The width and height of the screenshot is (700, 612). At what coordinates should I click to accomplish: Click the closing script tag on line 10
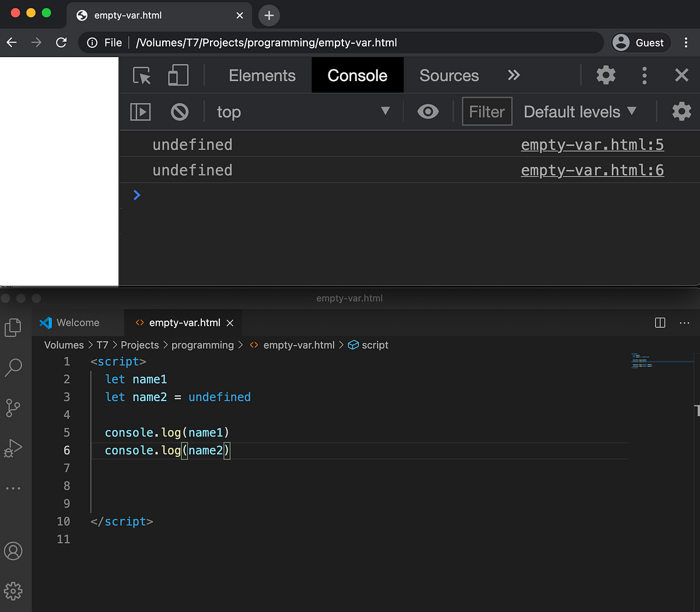pos(122,522)
